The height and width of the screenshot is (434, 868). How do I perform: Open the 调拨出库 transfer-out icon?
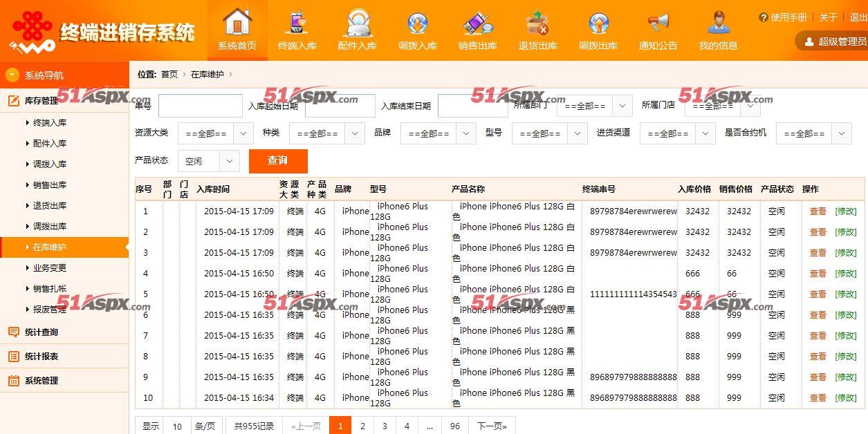598,23
